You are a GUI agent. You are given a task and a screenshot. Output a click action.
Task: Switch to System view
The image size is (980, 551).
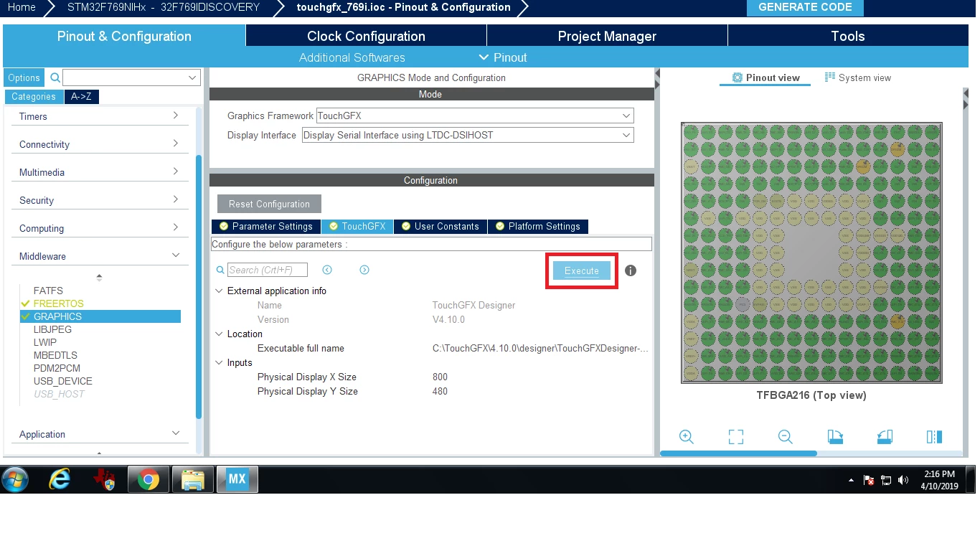click(x=858, y=77)
